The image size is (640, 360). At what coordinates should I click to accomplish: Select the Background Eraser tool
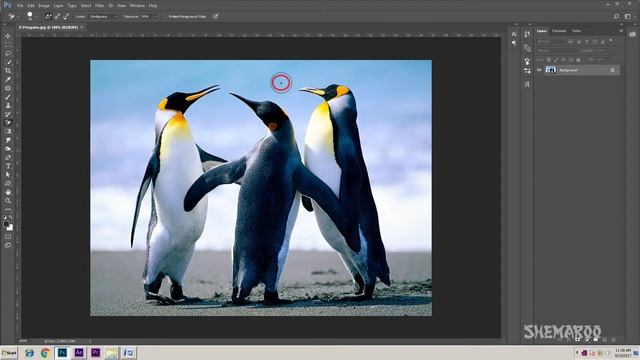point(8,122)
